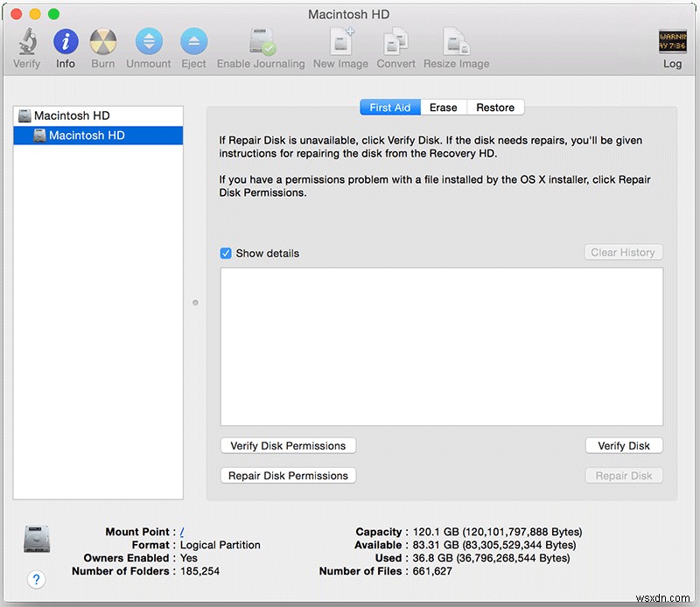Click the sidebar splitter dot handle

(x=195, y=303)
